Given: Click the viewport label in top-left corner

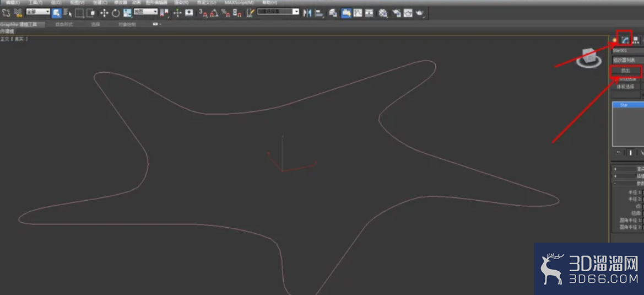Looking at the screenshot, I should (x=14, y=39).
